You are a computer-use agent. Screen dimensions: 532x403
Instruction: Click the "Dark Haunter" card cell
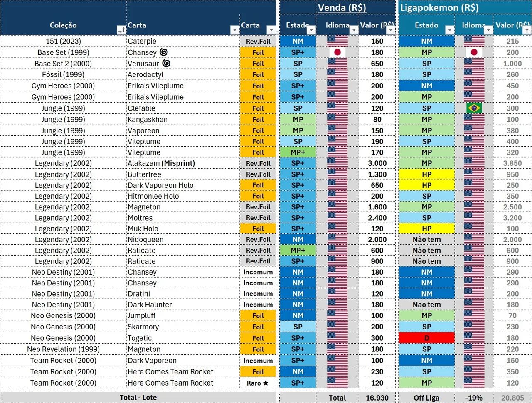coord(183,305)
